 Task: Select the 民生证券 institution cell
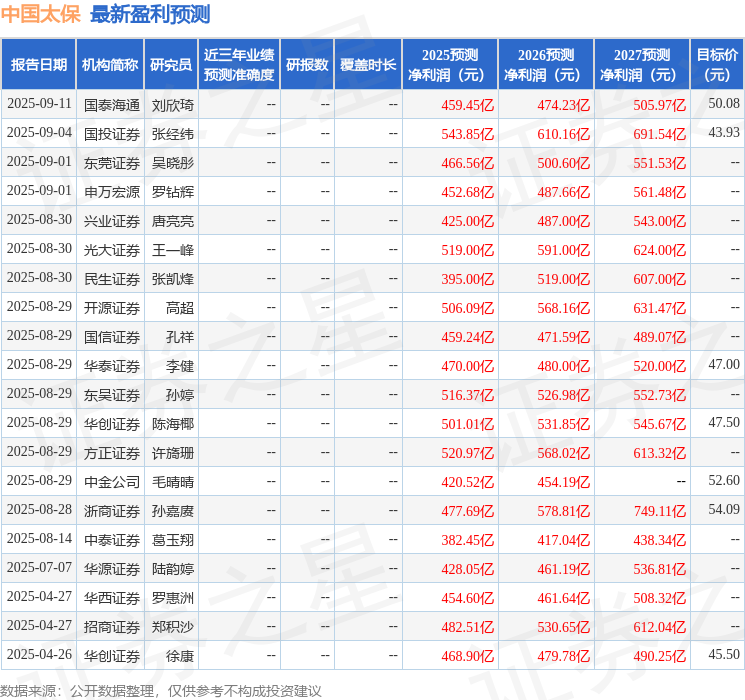[112, 279]
